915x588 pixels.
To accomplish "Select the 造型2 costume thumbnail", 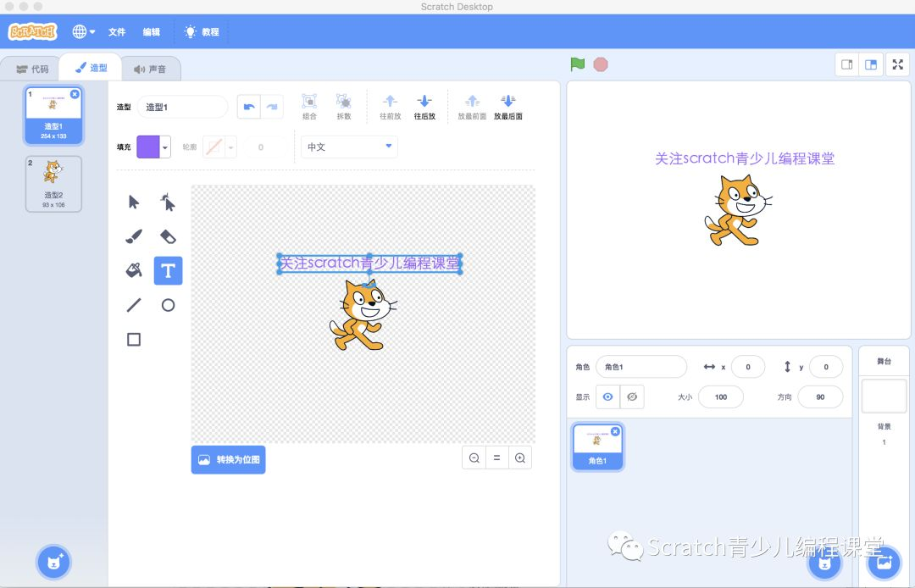I will 53,183.
